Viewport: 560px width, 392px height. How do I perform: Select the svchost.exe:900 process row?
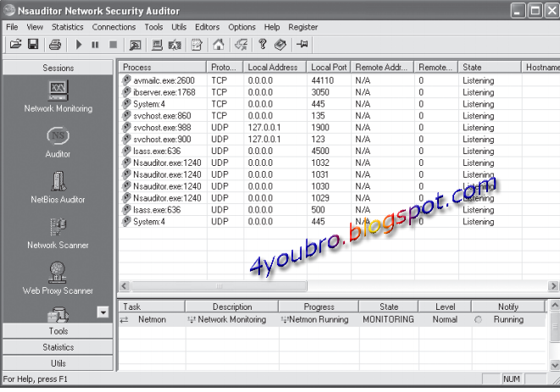339,139
